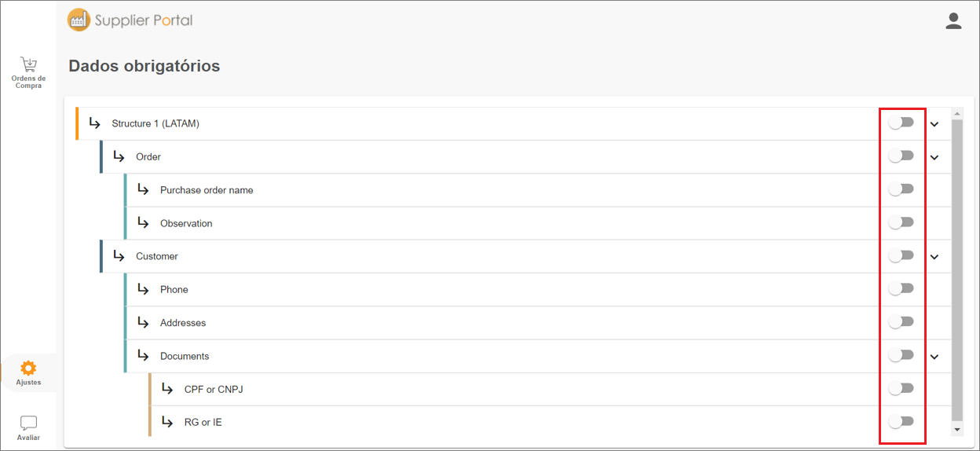Open the user profile avatar icon

click(953, 21)
